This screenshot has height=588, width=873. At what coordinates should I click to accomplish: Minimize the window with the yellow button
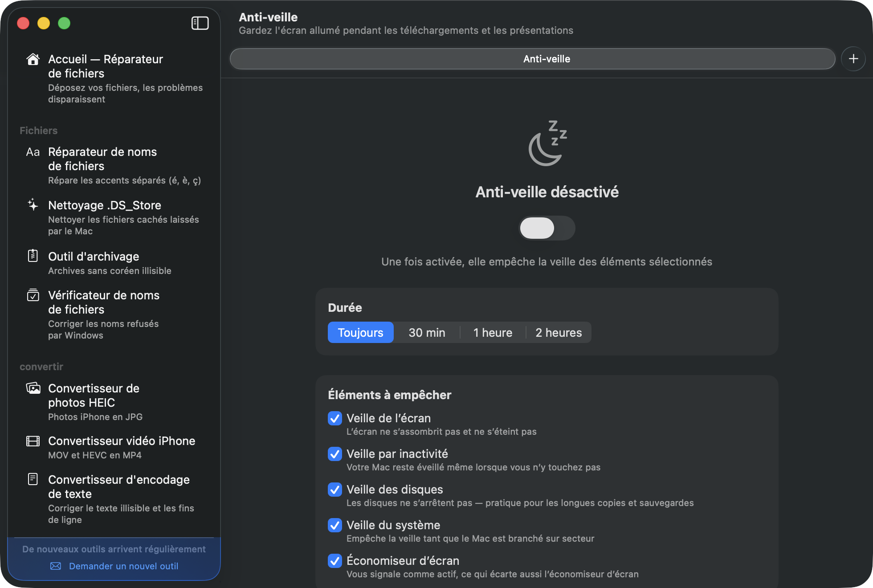44,23
